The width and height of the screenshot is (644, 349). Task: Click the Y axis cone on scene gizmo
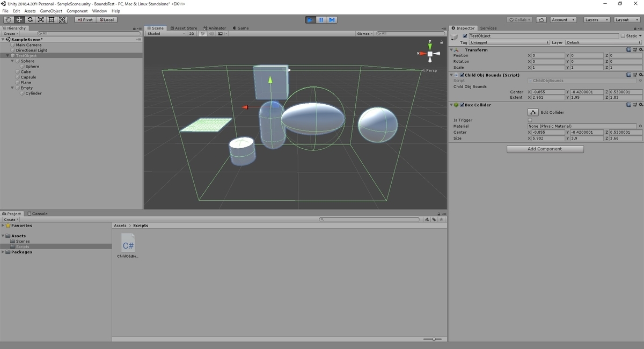[430, 46]
